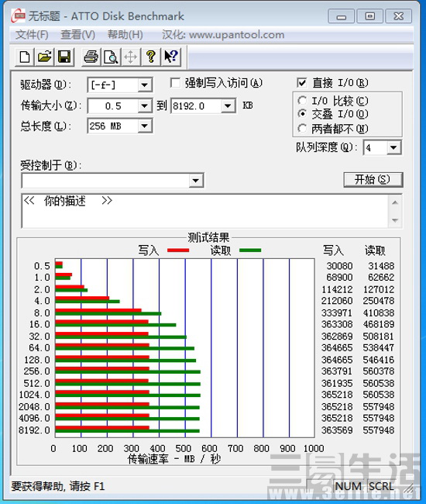Maximize the ATTO Disk Benchmark window
The image size is (426, 504).
pyautogui.click(x=369, y=16)
